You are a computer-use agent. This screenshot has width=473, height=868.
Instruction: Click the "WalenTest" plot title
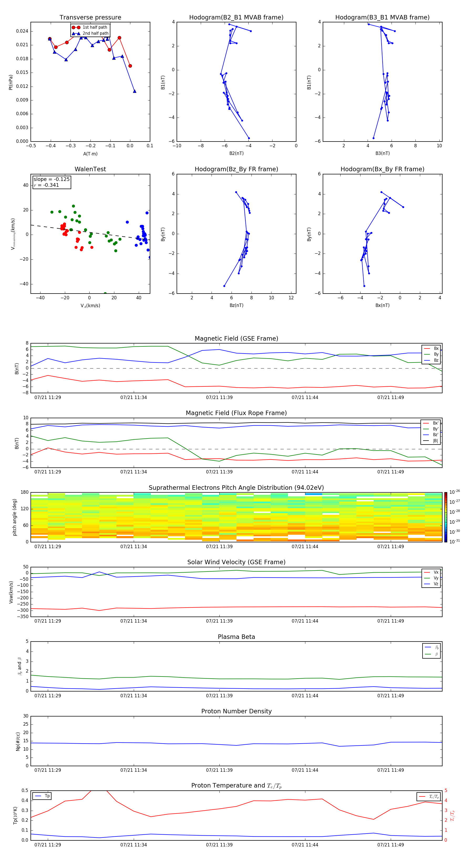tap(90, 169)
